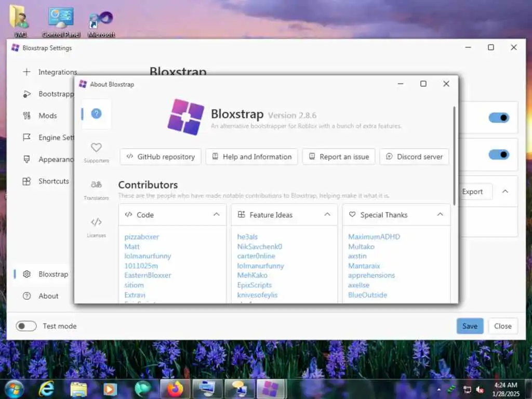Launch Internet Explorer from taskbar
Image resolution: width=532 pixels, height=399 pixels.
click(x=46, y=389)
